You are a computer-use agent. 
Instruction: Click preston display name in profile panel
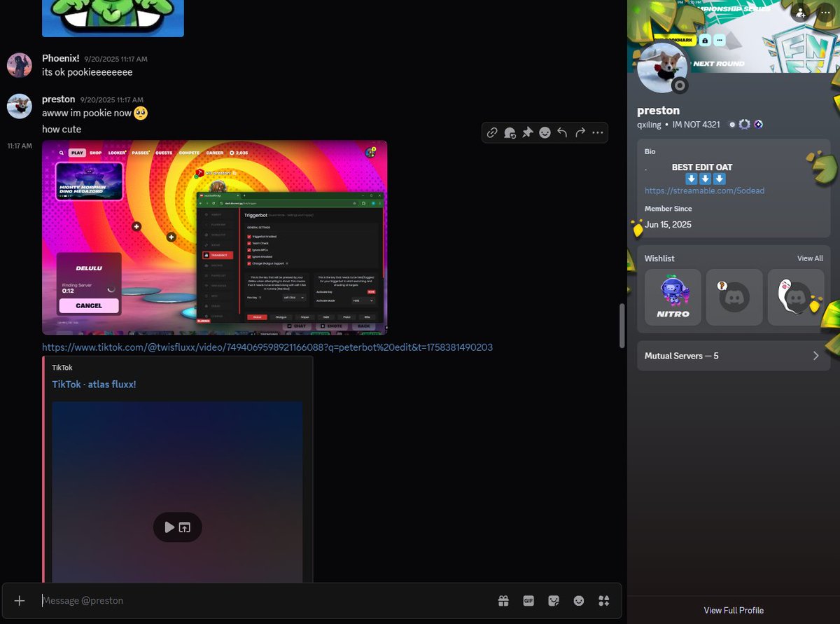pyautogui.click(x=658, y=111)
